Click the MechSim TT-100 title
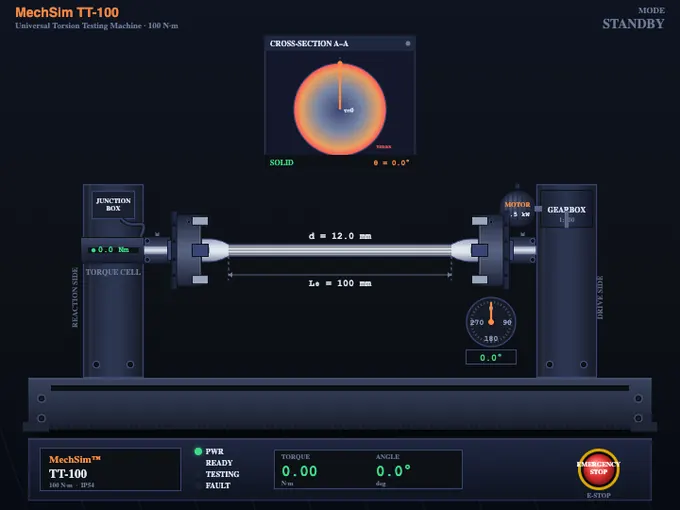This screenshot has width=680, height=510. click(x=67, y=12)
